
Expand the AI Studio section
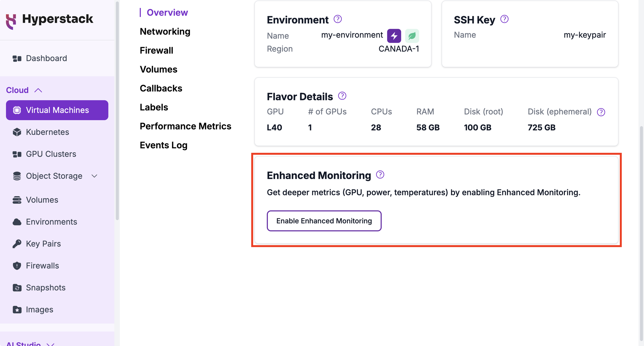pos(30,344)
